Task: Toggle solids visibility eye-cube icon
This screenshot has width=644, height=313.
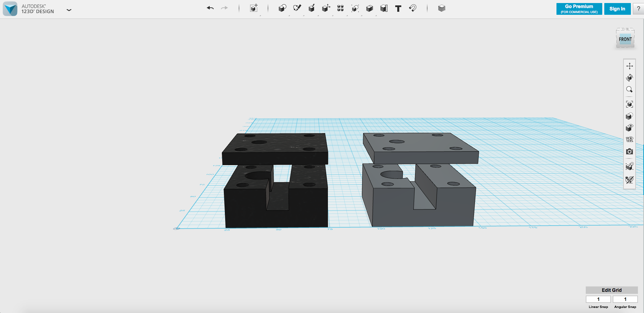Action: click(x=630, y=128)
